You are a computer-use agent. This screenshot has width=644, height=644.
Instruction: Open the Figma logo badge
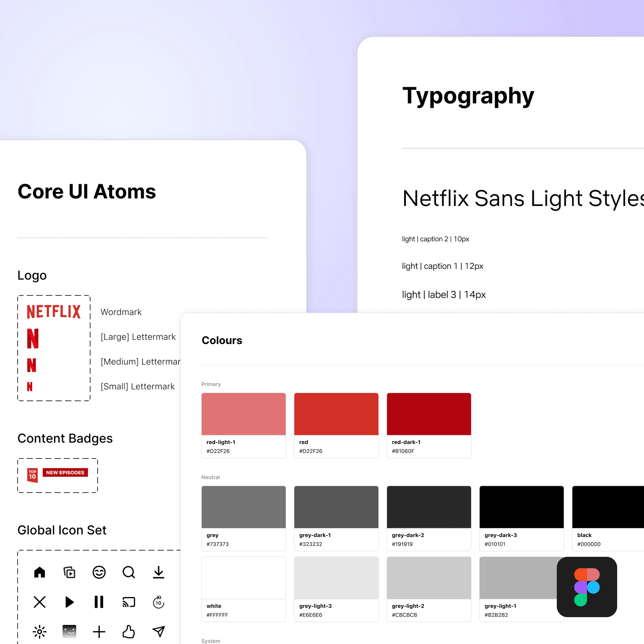(x=587, y=587)
